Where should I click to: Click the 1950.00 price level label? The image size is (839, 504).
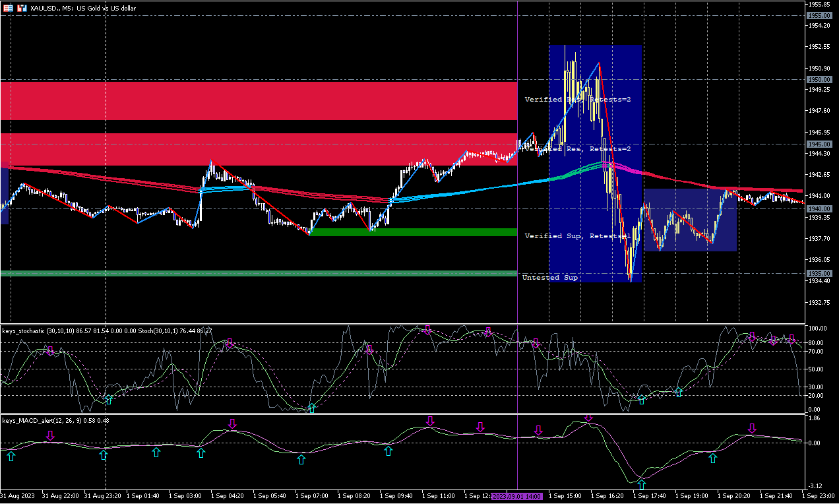[819, 79]
